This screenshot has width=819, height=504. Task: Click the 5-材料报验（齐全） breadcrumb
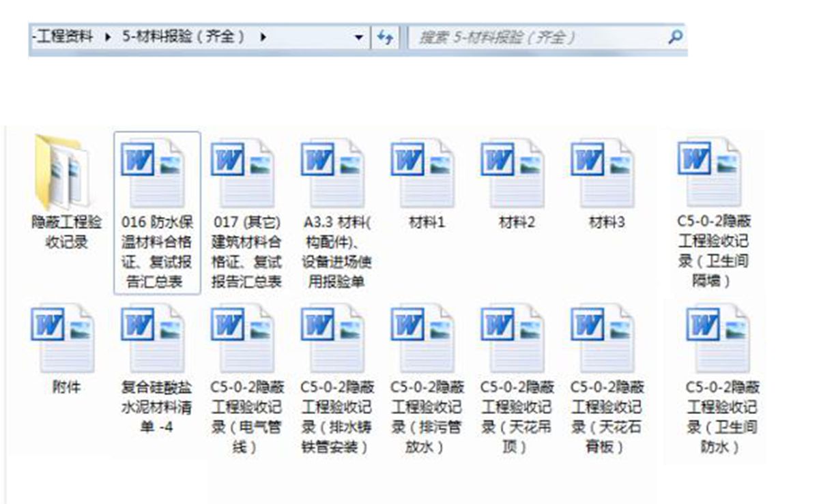[183, 38]
